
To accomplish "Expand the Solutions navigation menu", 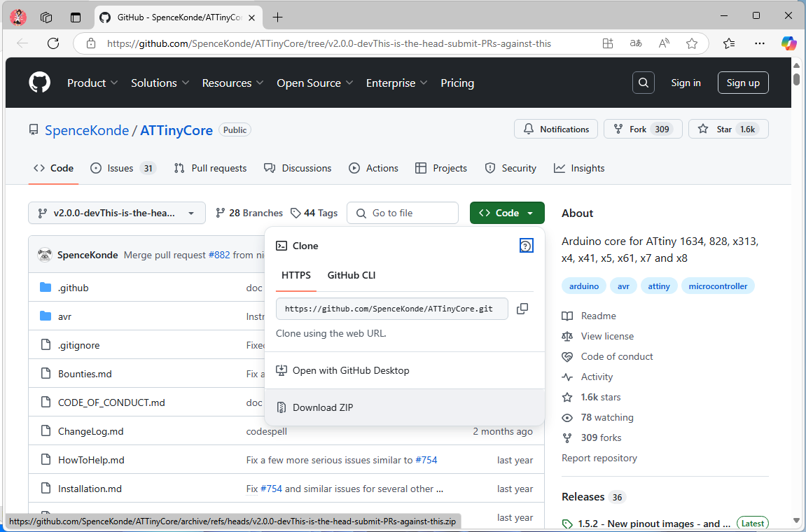I will (160, 83).
